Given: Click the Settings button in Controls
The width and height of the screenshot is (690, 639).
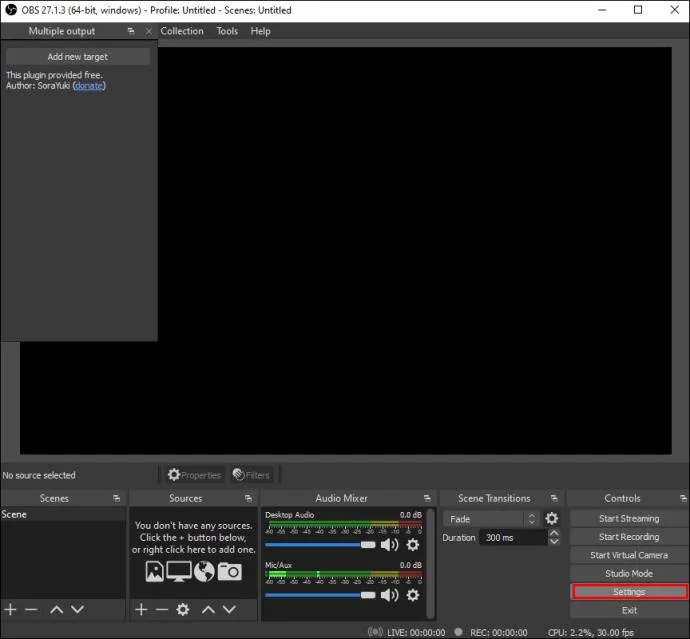Looking at the screenshot, I should click(x=629, y=592).
